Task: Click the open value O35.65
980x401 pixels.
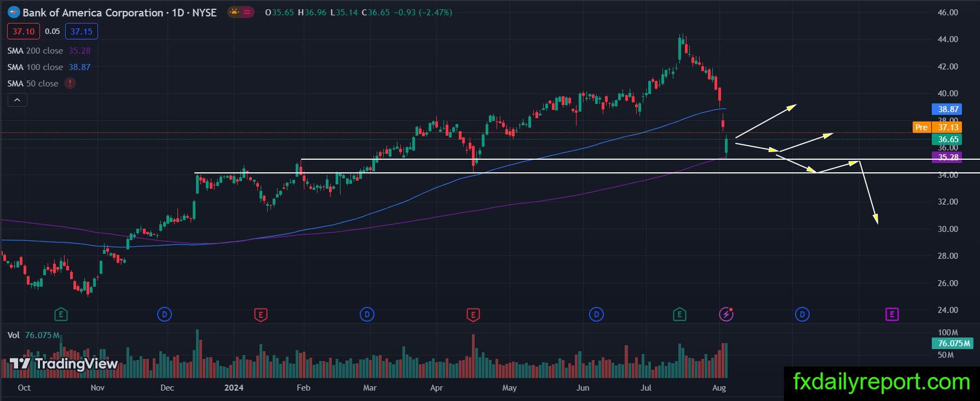Action: click(279, 12)
